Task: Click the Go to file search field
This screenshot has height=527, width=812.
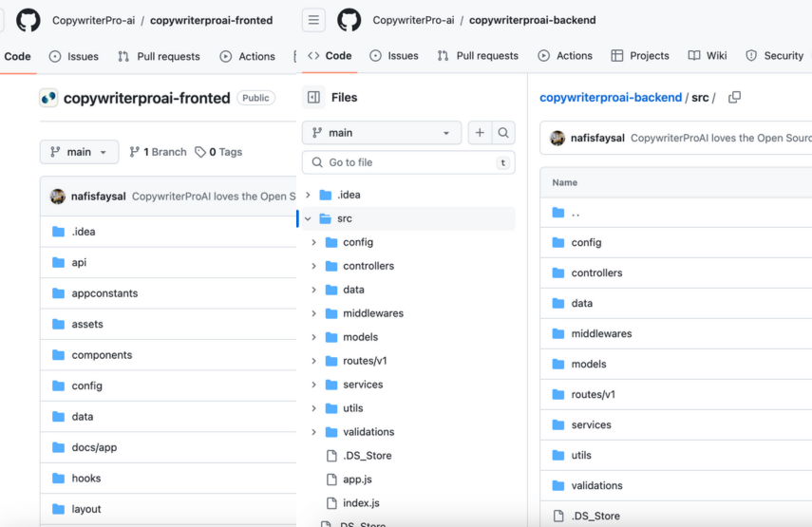Action: (408, 162)
